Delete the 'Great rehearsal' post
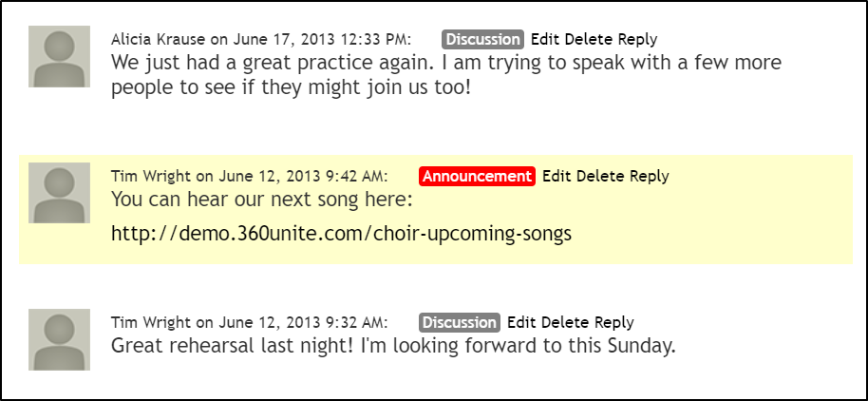Viewport: 868px width, 401px height. click(x=565, y=322)
